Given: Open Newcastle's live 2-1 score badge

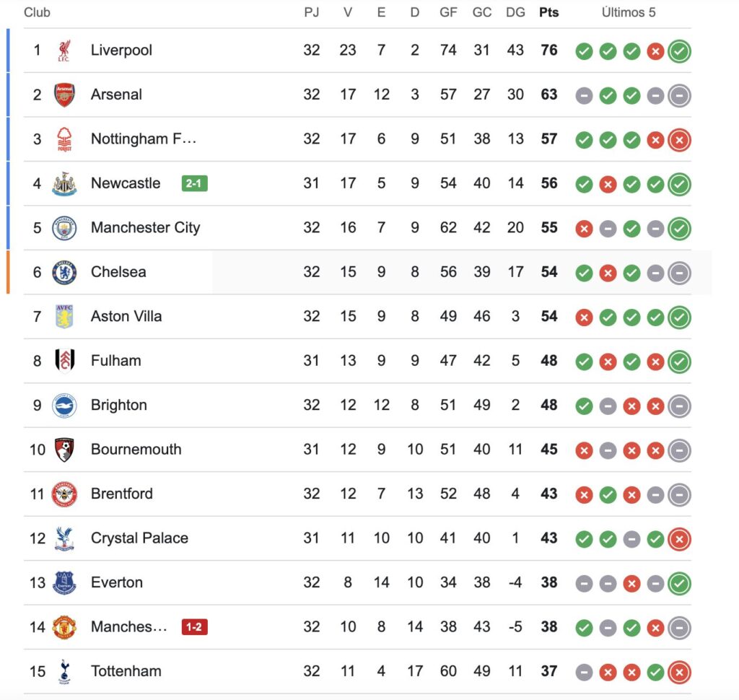Looking at the screenshot, I should (x=195, y=183).
